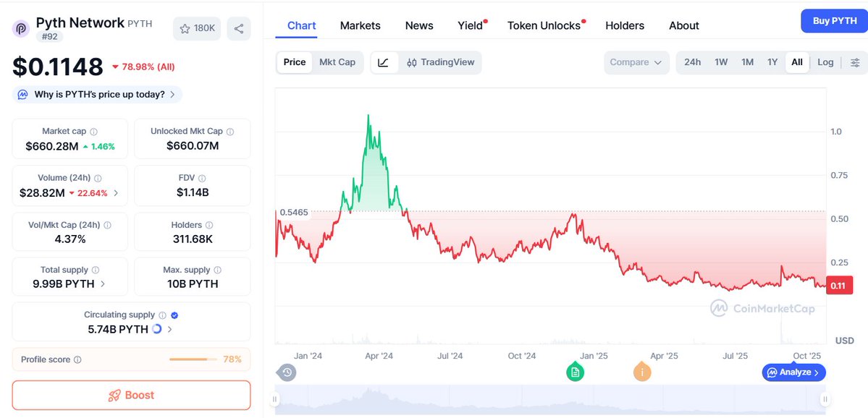Screen dimensions: 868x418
Task: Click the 78.98% (All) change value
Action: pos(143,67)
